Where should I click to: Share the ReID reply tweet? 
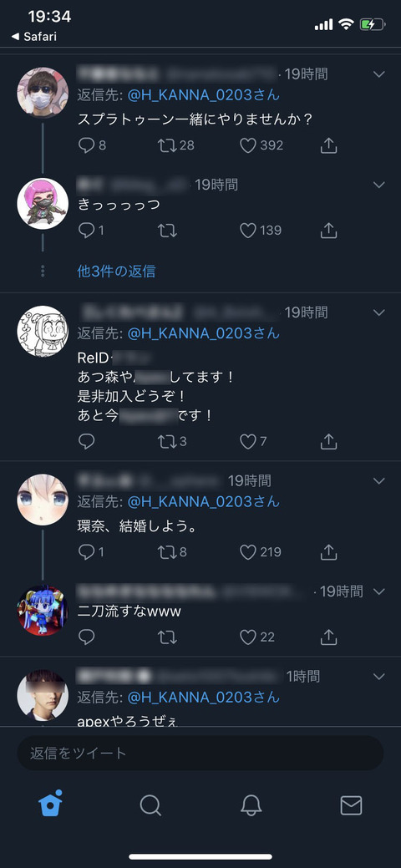pos(329,441)
